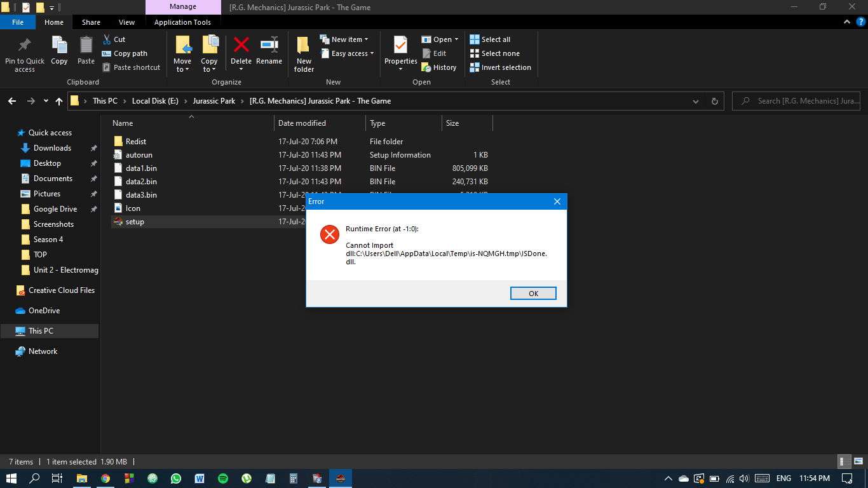
Task: Open Google Drive in navigation pane
Action: (55, 209)
